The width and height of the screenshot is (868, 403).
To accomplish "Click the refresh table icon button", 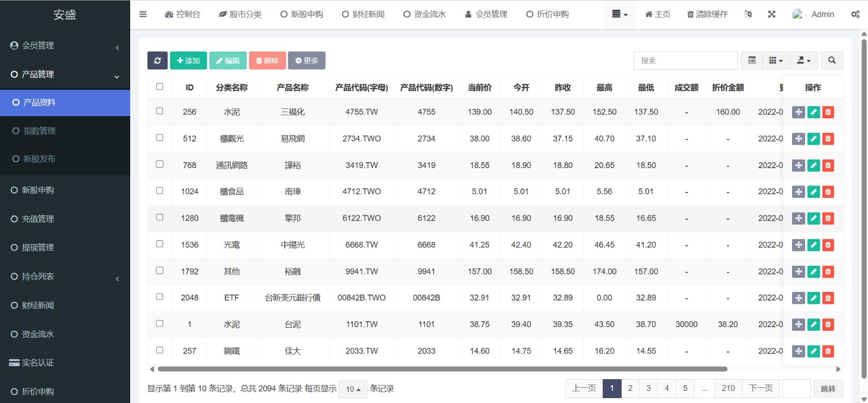I will point(157,61).
